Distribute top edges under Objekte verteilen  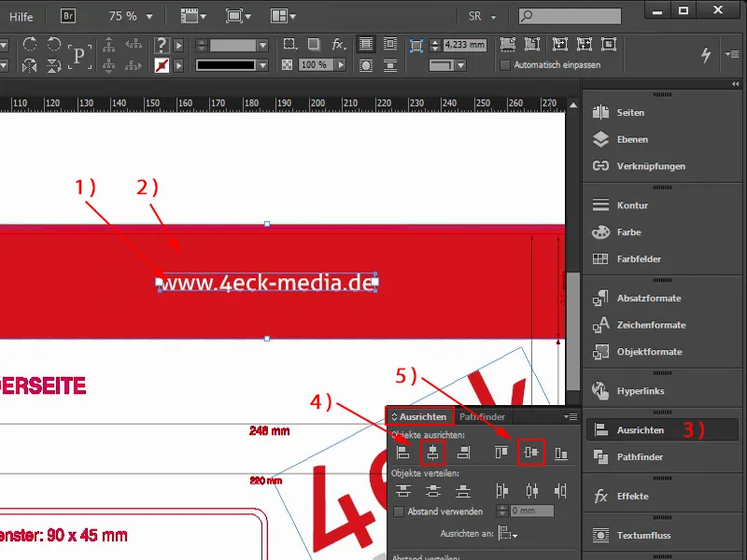(x=403, y=491)
